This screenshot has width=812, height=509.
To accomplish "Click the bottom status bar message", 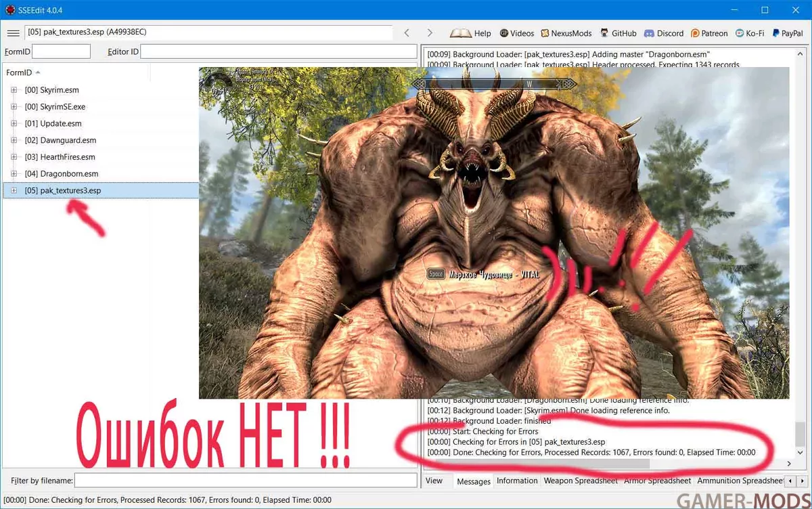I will click(x=167, y=500).
